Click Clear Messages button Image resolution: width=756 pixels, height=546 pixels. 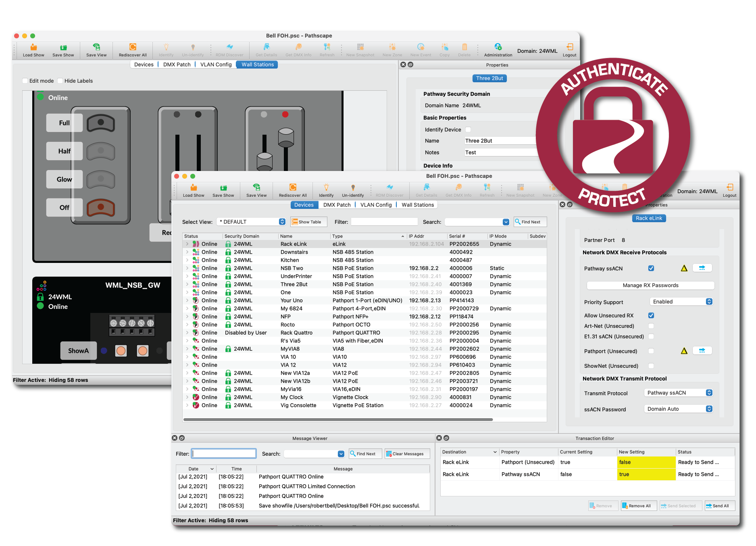(x=407, y=454)
